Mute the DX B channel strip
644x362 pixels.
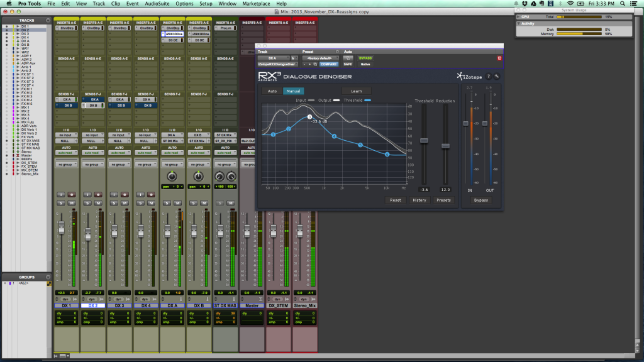[203, 202]
